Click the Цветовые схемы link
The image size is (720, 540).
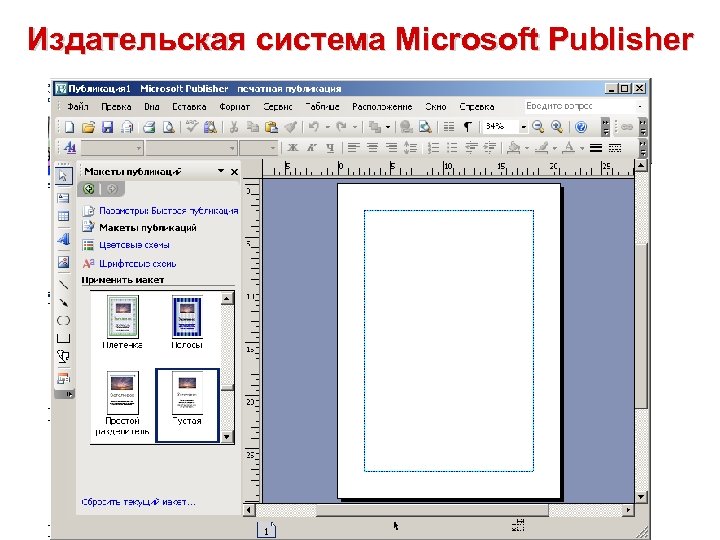tap(134, 245)
